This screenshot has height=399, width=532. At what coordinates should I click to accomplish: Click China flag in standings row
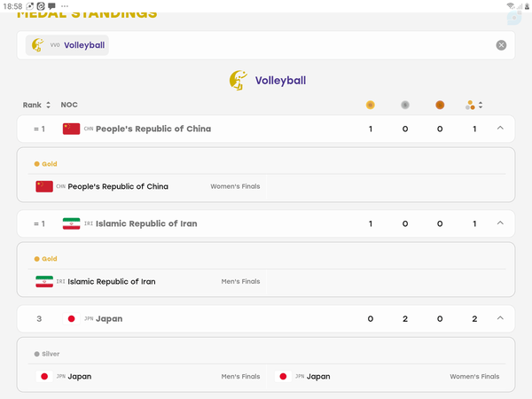[x=71, y=129]
